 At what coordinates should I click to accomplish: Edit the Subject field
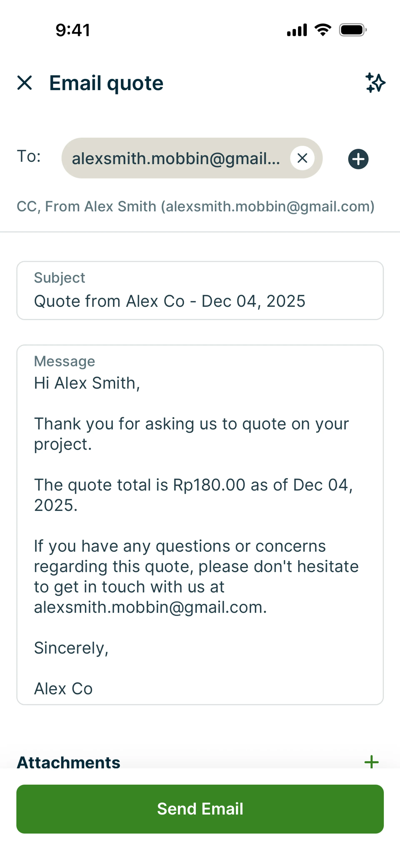point(200,301)
